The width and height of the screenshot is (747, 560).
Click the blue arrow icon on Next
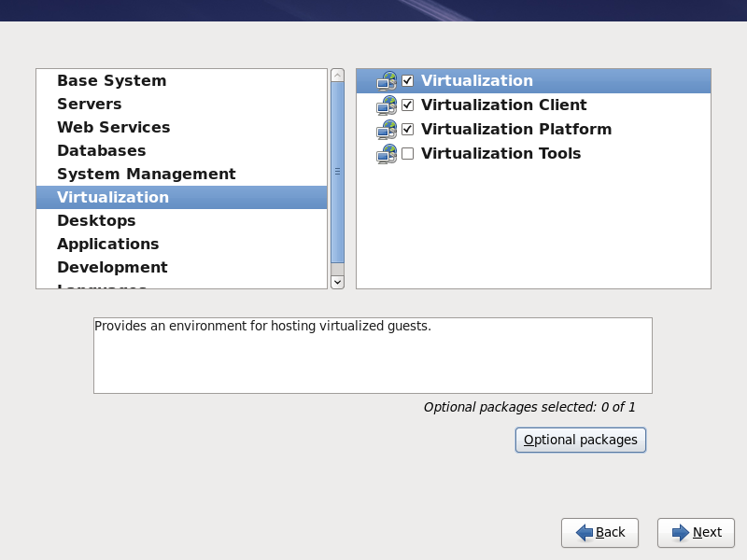(x=681, y=533)
